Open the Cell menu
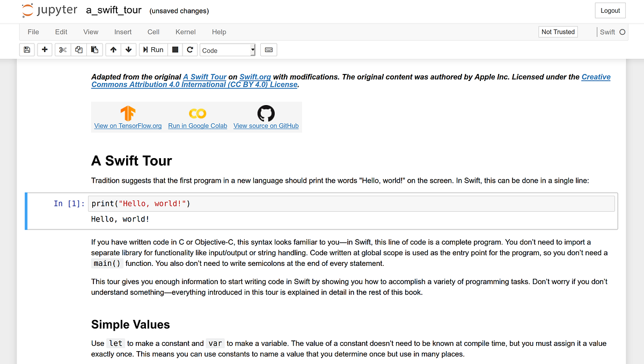 pyautogui.click(x=153, y=32)
